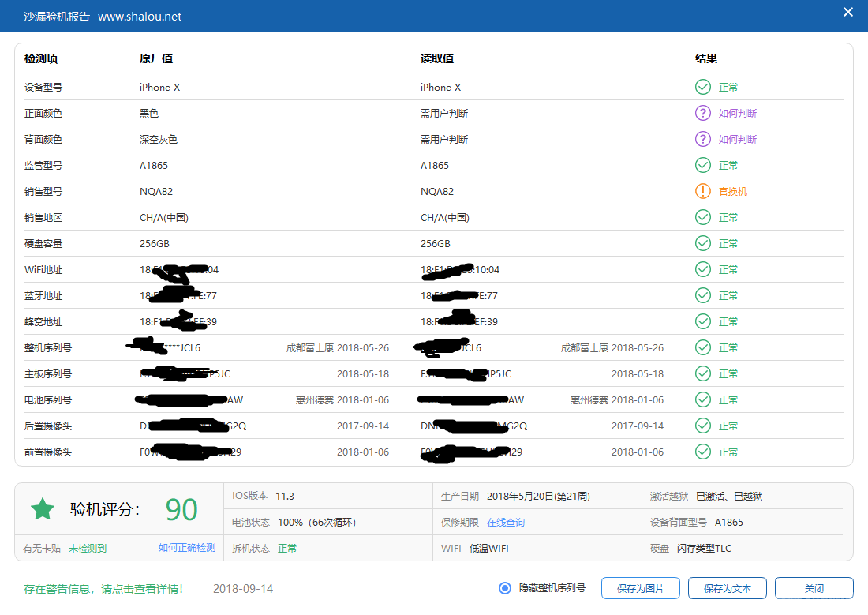This screenshot has width=868, height=615.
Task: Click the green check icon for 前置摄像头 row
Action: pyautogui.click(x=702, y=452)
